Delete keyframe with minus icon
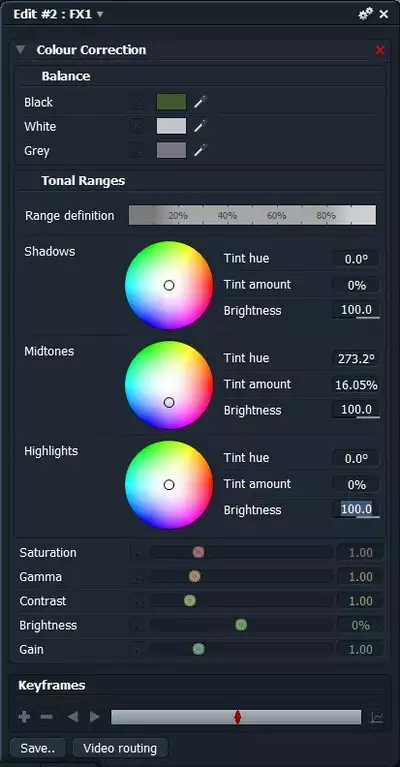The image size is (400, 767). click(x=46, y=717)
